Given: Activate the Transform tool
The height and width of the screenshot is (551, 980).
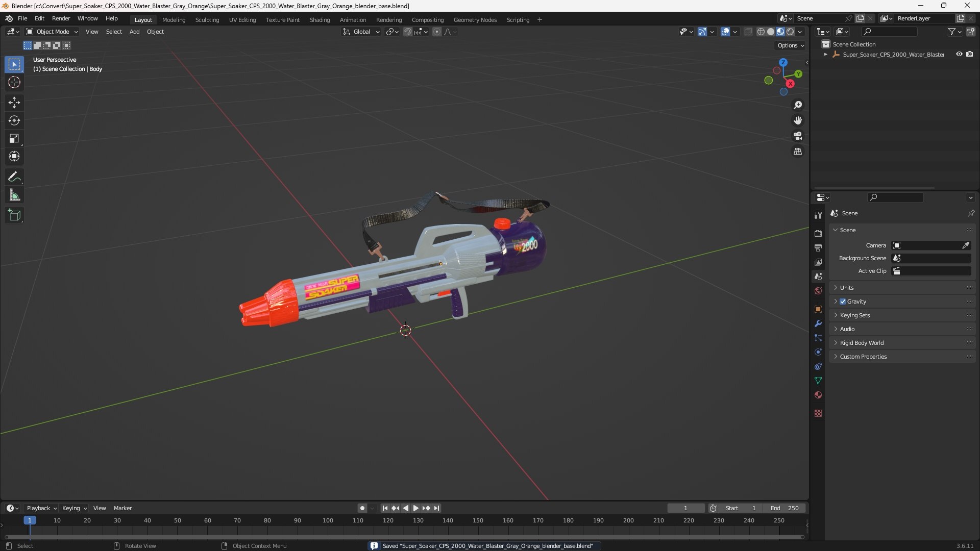Looking at the screenshot, I should point(14,156).
